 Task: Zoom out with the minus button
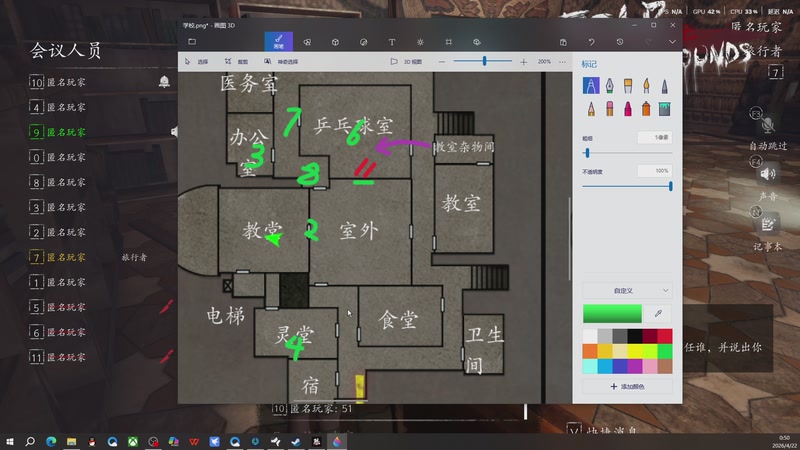442,62
